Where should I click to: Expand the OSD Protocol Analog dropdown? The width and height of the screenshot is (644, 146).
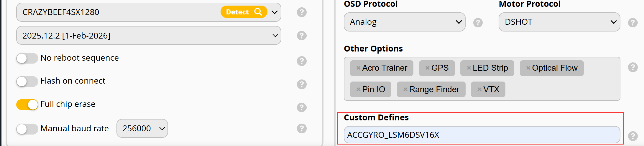(x=404, y=22)
